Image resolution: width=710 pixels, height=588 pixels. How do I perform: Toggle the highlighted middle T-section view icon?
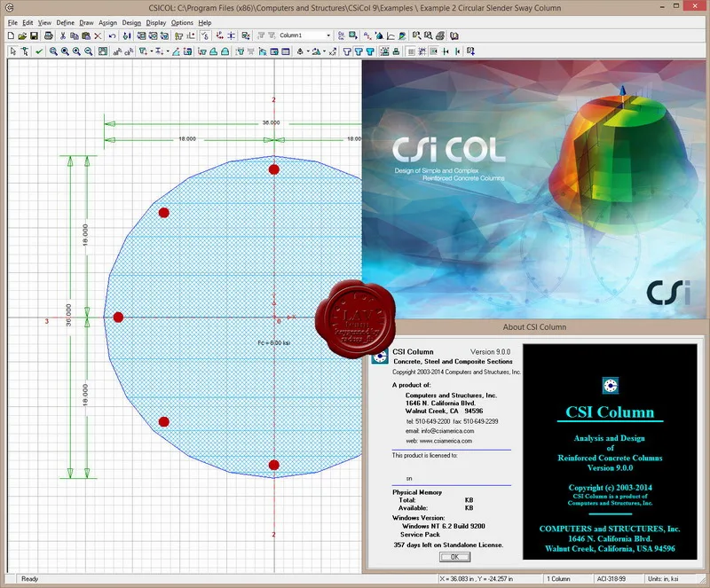point(359,51)
